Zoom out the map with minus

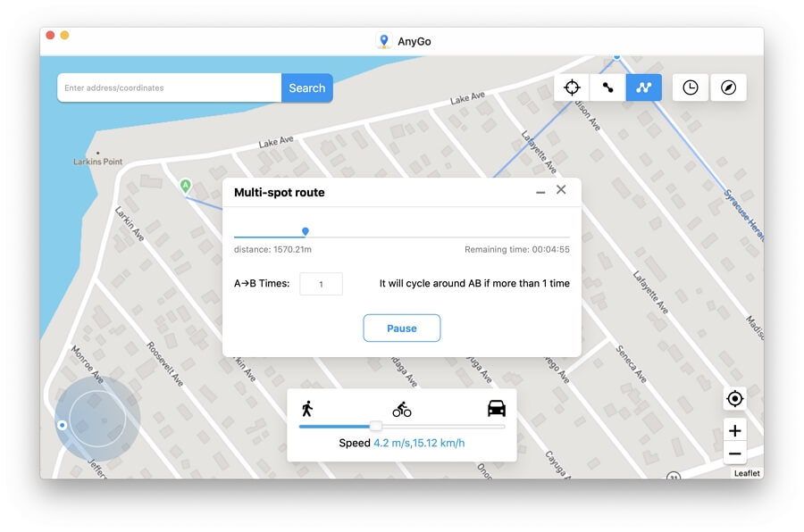[x=734, y=453]
